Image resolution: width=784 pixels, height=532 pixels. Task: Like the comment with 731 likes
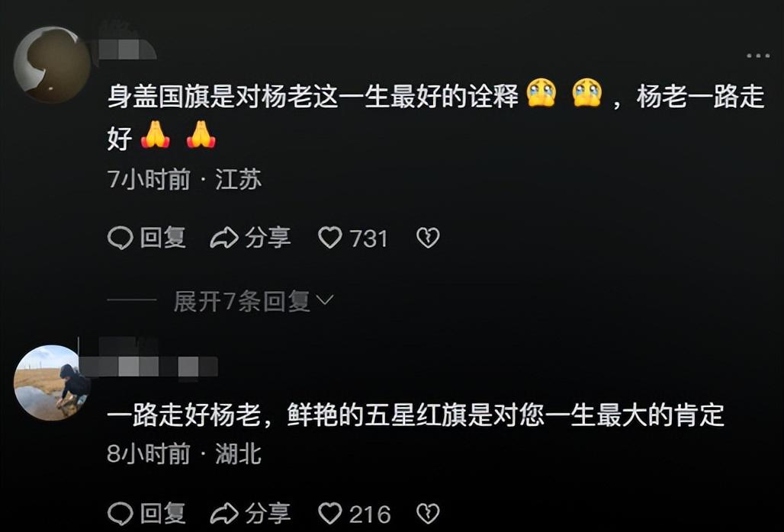330,238
